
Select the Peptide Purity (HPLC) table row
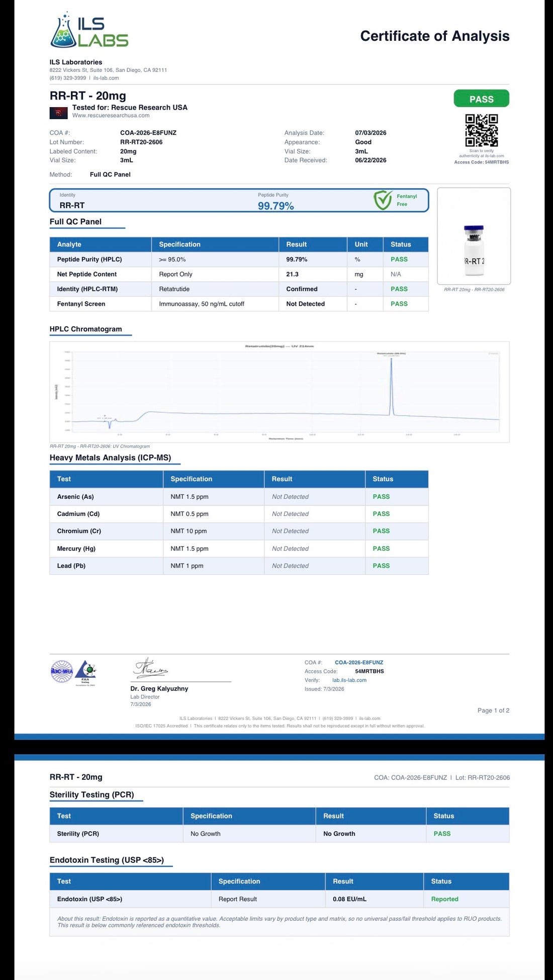pyautogui.click(x=239, y=259)
